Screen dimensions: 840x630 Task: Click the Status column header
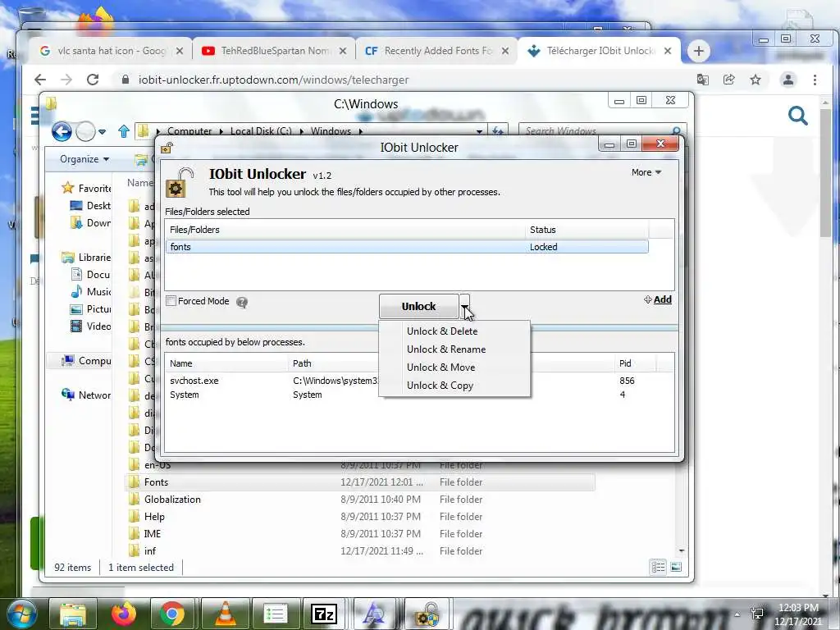point(587,230)
